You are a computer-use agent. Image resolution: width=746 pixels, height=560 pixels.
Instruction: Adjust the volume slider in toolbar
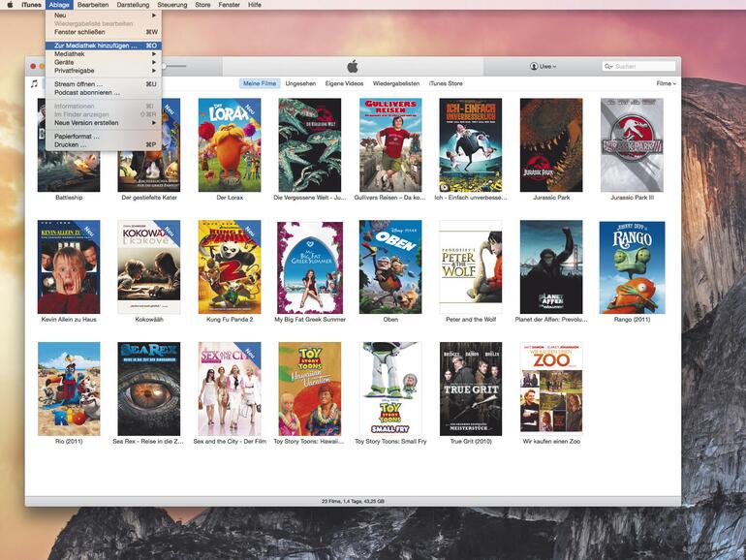174,66
